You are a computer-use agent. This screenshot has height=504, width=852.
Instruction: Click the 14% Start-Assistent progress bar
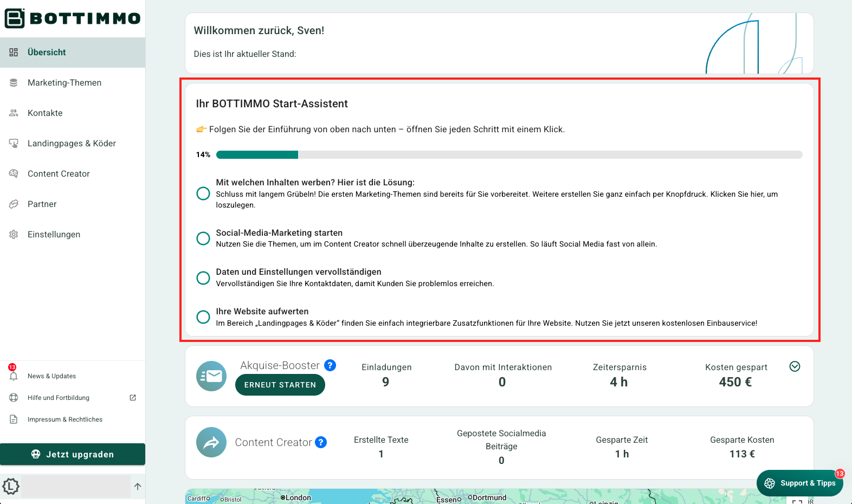pos(509,155)
